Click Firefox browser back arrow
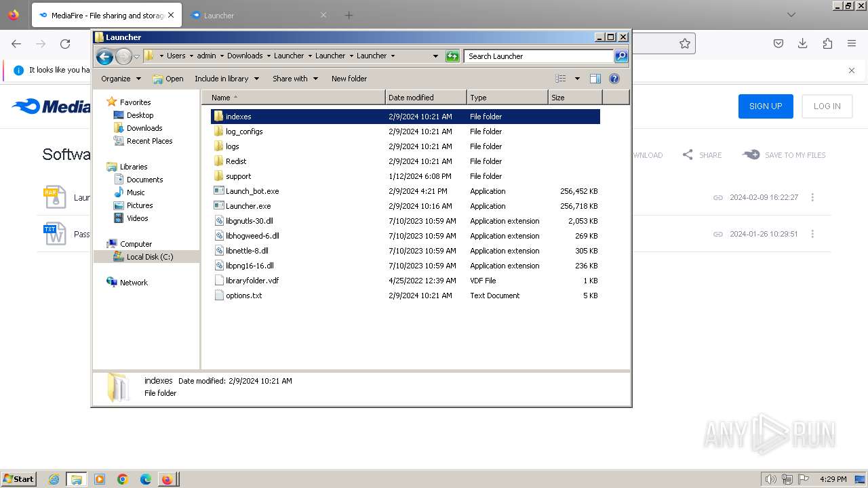This screenshot has width=868, height=488. pos(16,43)
